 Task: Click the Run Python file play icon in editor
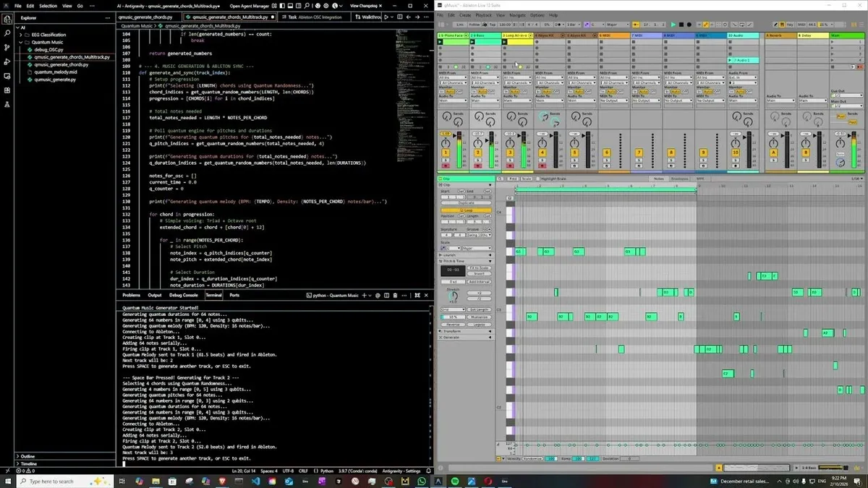coord(387,17)
